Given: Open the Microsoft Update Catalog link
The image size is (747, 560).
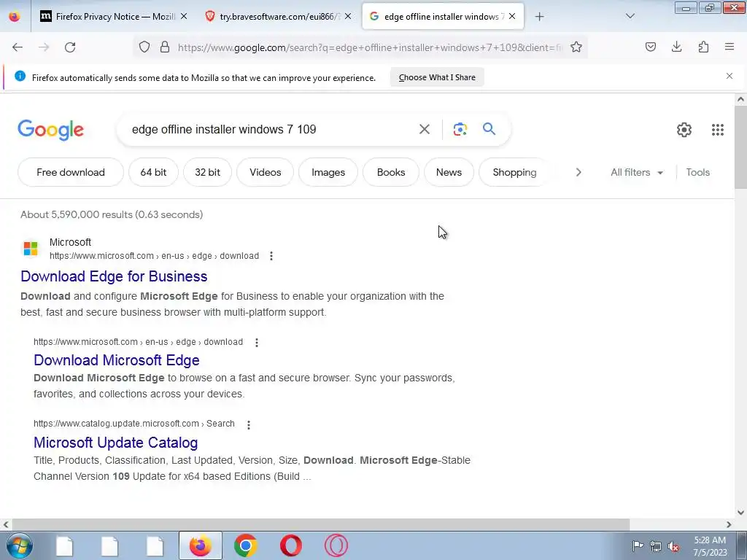Looking at the screenshot, I should pos(115,443).
